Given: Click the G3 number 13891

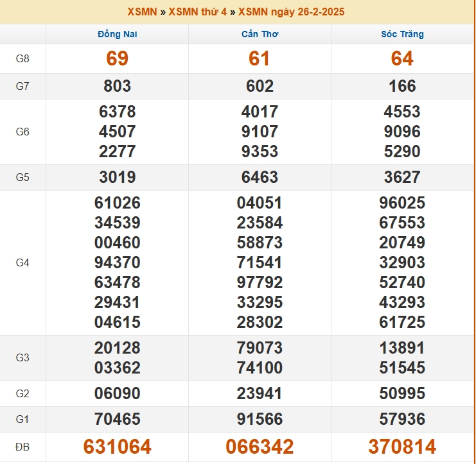Looking at the screenshot, I should (402, 348).
